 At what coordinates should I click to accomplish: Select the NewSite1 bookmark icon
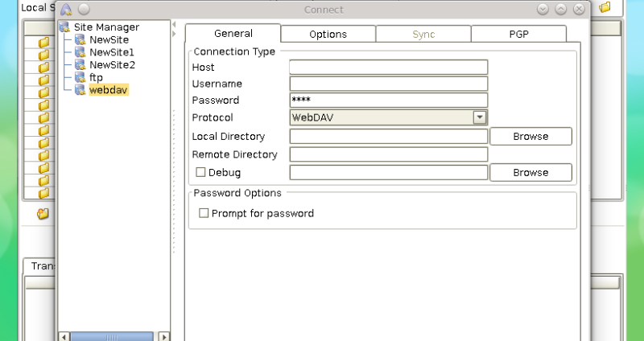coord(80,52)
